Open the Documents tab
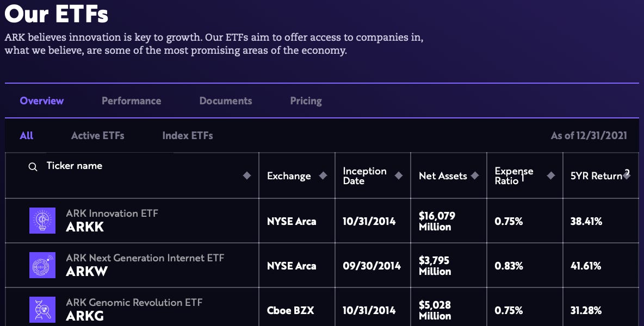The height and width of the screenshot is (326, 644). click(x=225, y=101)
